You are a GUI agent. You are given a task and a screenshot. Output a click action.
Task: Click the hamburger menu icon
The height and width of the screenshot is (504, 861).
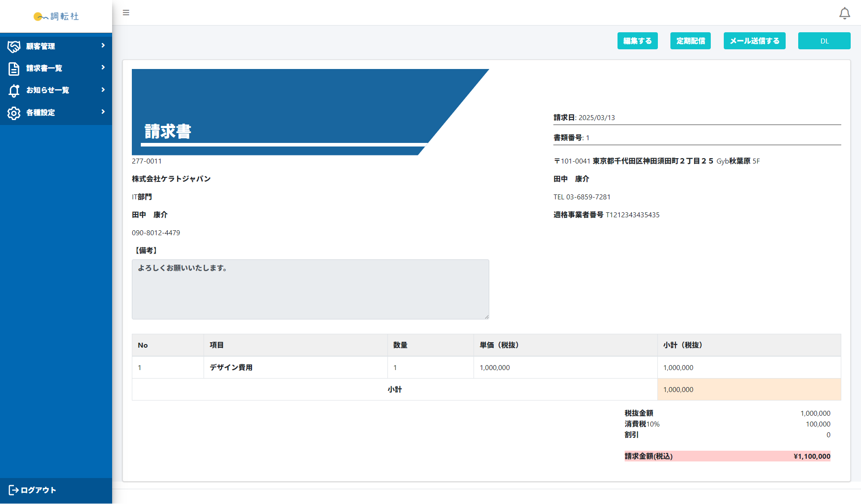pyautogui.click(x=126, y=13)
